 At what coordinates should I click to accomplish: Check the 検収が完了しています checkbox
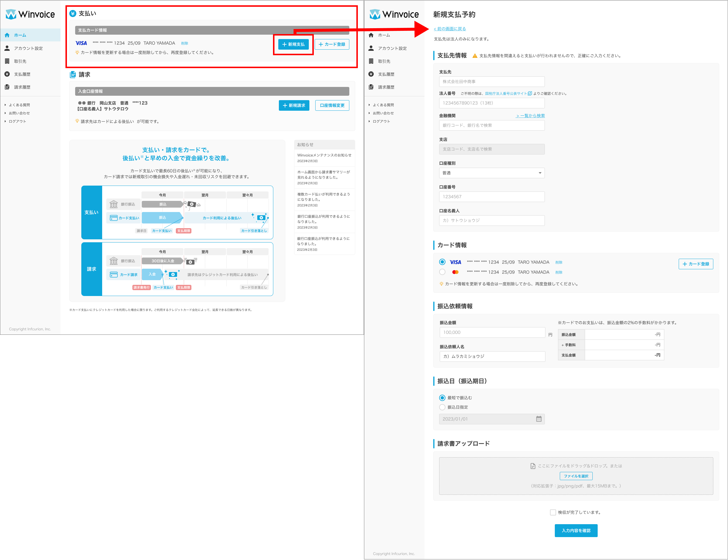tap(553, 512)
